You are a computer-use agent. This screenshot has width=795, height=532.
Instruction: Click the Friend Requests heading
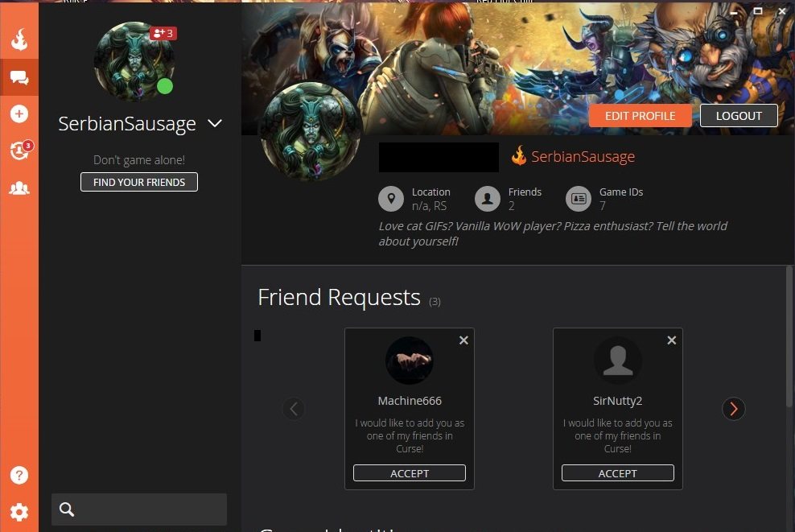coord(339,297)
